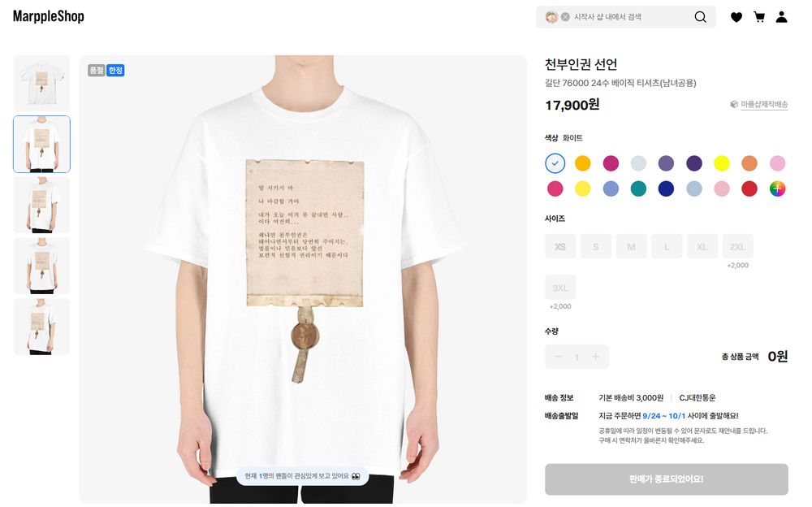Select size 2XL

click(x=737, y=246)
